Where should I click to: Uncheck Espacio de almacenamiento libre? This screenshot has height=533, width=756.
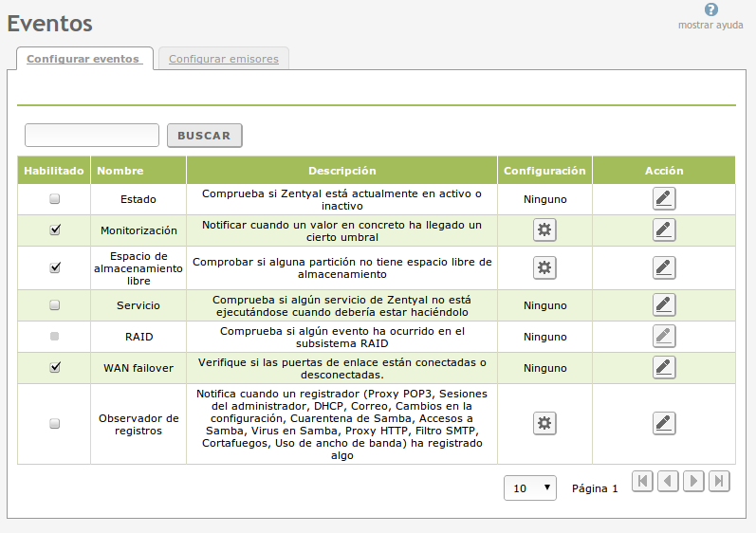click(55, 267)
